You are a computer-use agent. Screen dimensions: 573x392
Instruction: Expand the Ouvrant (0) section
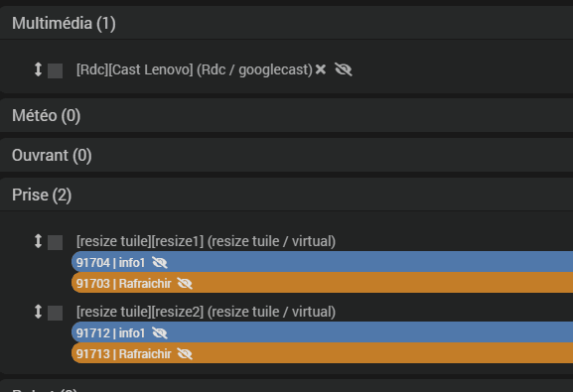(x=52, y=155)
